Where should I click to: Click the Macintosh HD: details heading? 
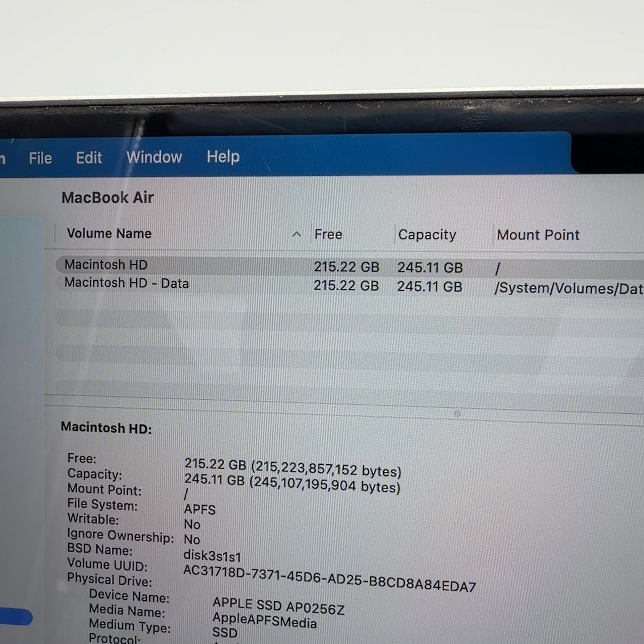[106, 427]
